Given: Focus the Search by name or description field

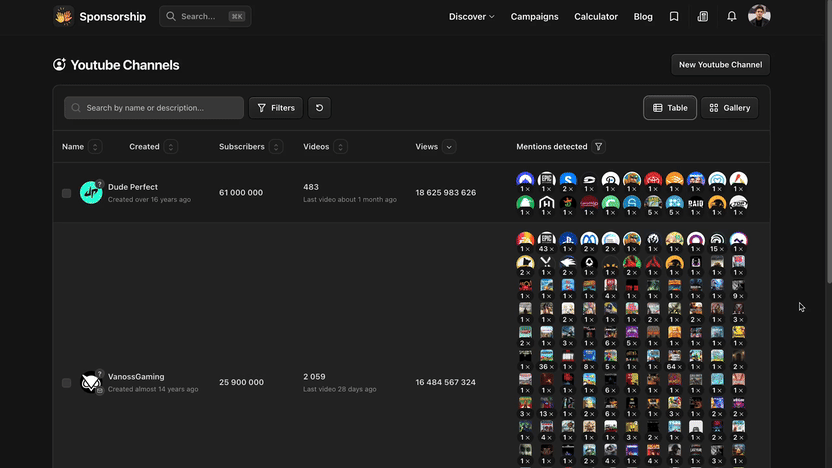Looking at the screenshot, I should point(154,108).
